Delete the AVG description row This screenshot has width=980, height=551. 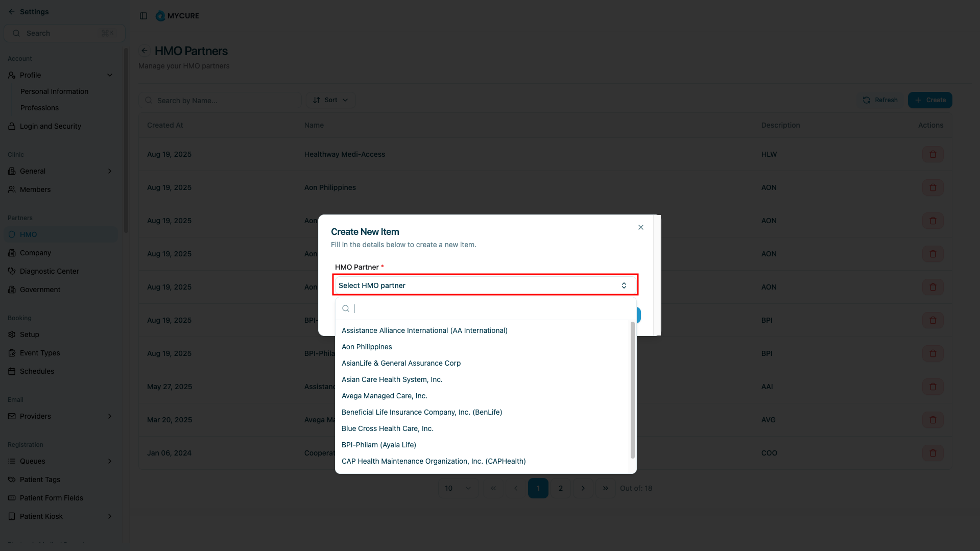pyautogui.click(x=933, y=420)
